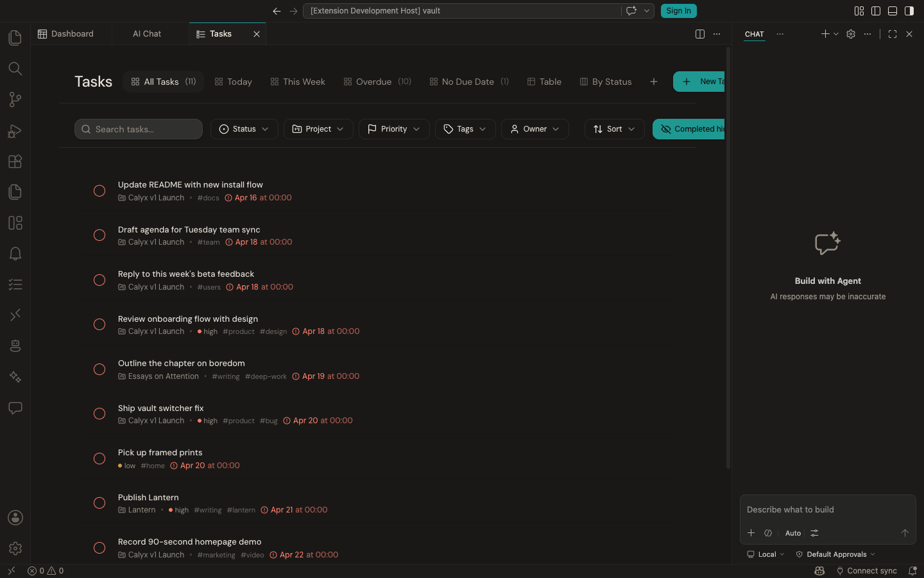This screenshot has height=578, width=924.
Task: Select the Today view tab
Action: (x=233, y=82)
